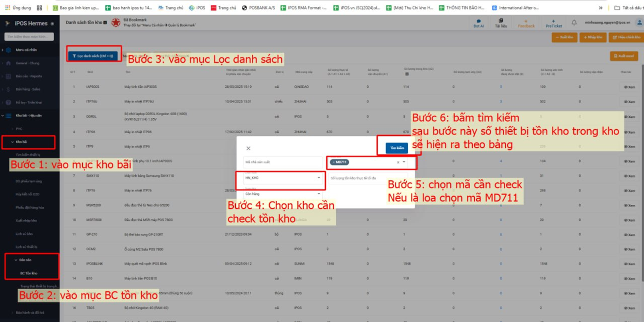
Task: Open the bao hanh ipos tu 14... bookmark
Action: pyautogui.click(x=129, y=8)
